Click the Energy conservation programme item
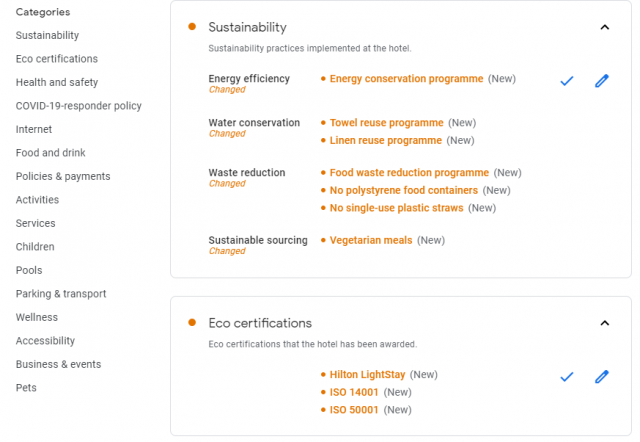 (406, 78)
